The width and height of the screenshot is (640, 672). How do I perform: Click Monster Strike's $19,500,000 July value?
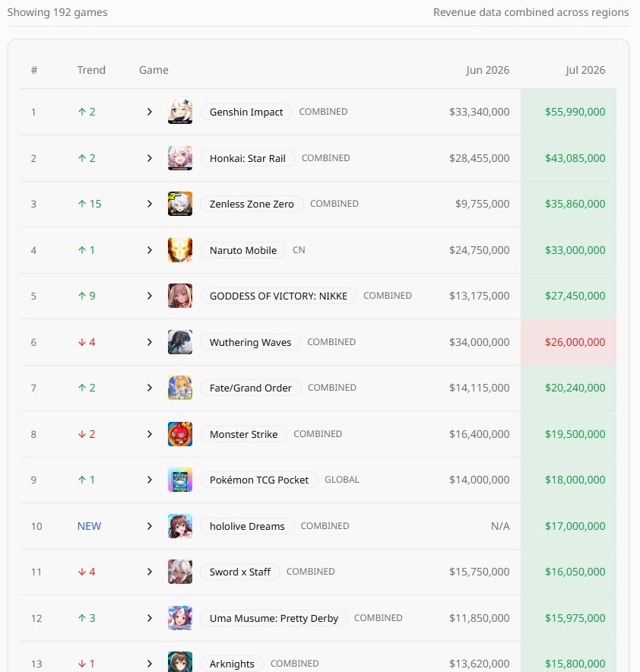575,434
